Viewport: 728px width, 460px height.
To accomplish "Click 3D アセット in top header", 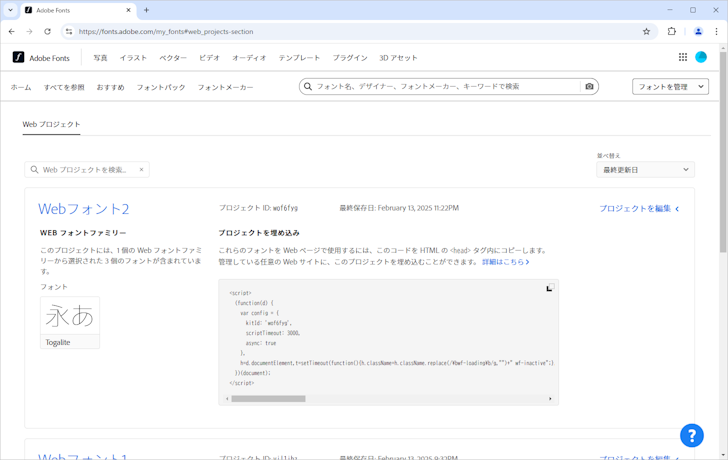I will (398, 58).
